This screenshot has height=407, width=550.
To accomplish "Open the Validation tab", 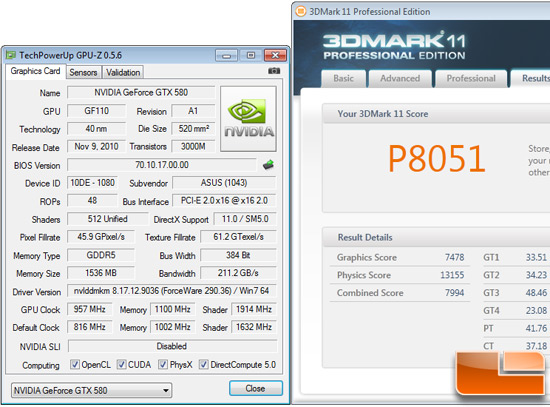I will click(123, 72).
